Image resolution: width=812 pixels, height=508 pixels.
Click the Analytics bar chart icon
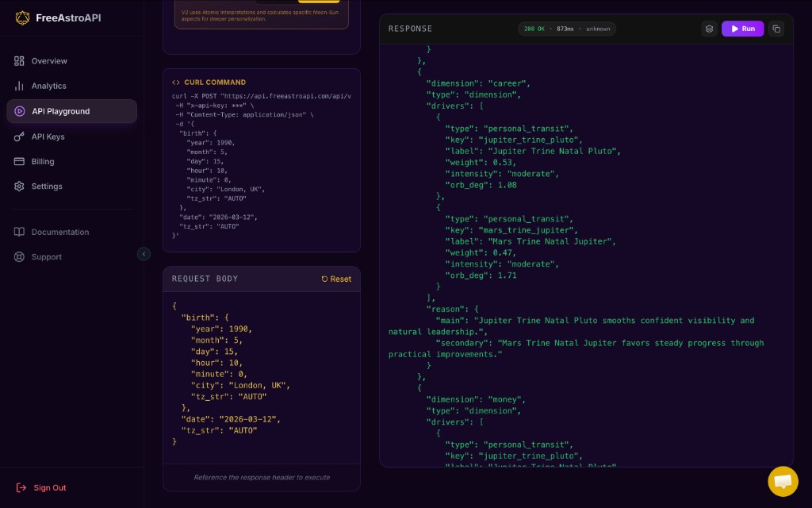pos(19,86)
